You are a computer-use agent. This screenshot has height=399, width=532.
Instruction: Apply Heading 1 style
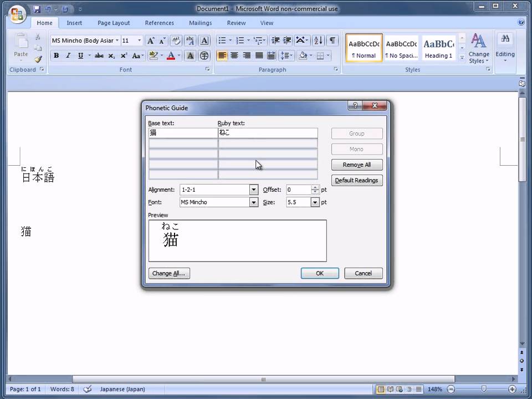click(x=439, y=48)
